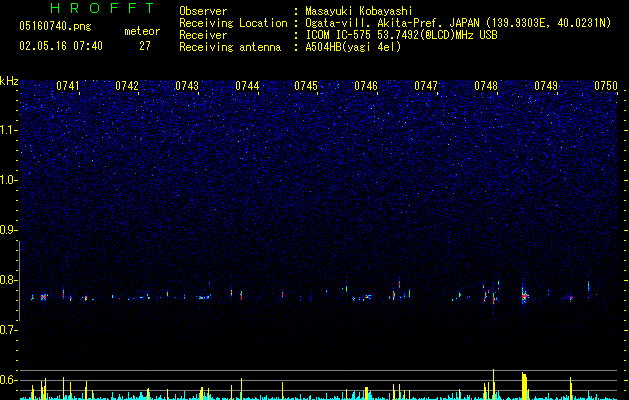The image size is (629, 400).
Task: Click the observer name Masayuki Kobayashi
Action: (x=359, y=11)
